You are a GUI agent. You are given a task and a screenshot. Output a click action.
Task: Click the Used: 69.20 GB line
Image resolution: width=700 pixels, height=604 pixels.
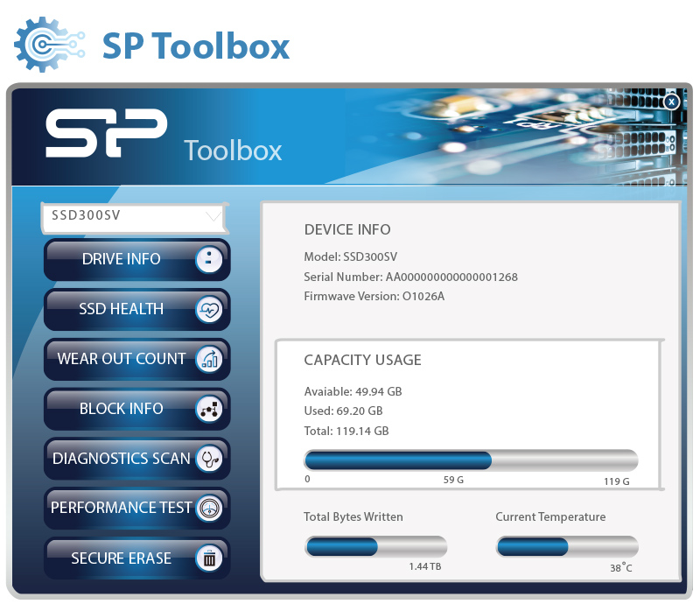point(343,411)
